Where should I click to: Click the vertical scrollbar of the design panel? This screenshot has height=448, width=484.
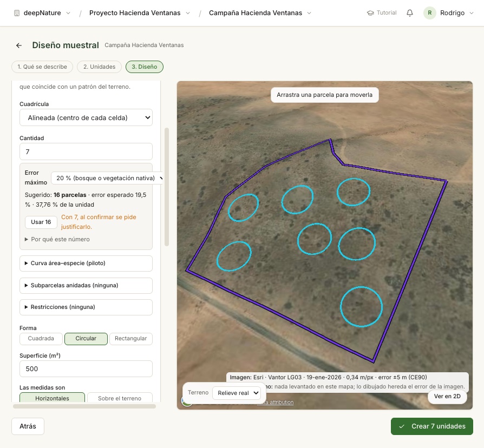pos(167,187)
